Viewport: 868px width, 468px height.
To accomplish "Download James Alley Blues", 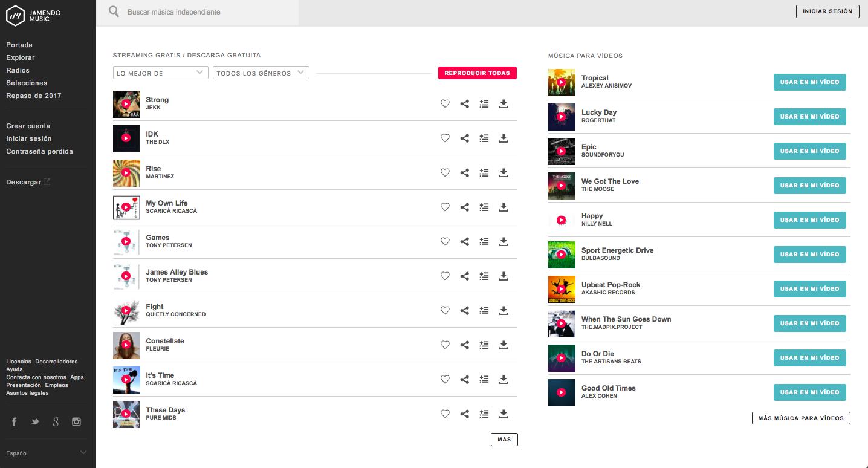I will 503,276.
